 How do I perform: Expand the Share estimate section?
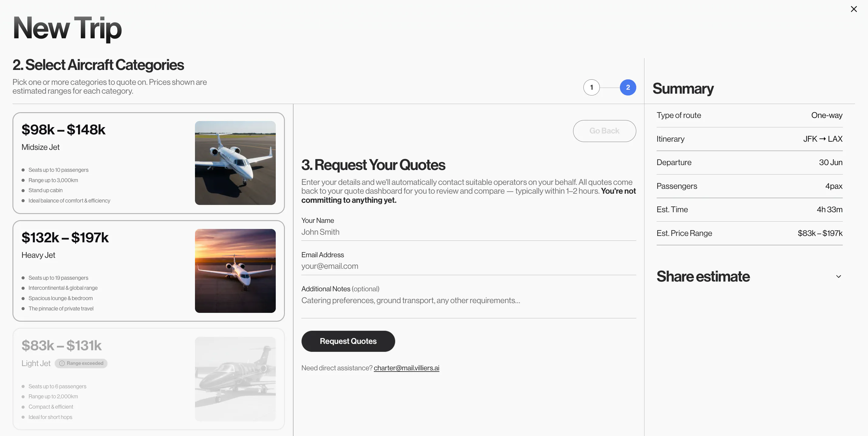[x=749, y=276]
